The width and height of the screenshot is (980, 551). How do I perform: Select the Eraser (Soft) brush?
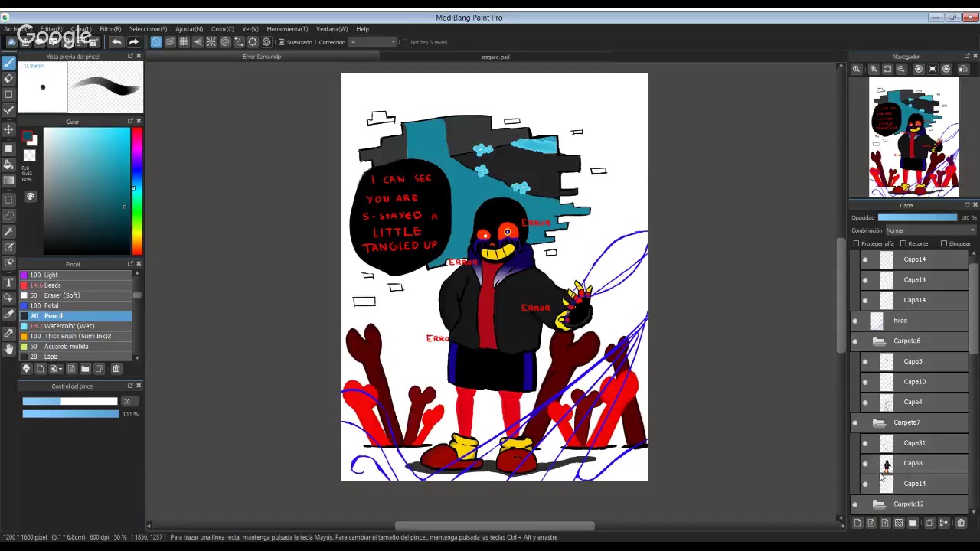click(x=75, y=295)
